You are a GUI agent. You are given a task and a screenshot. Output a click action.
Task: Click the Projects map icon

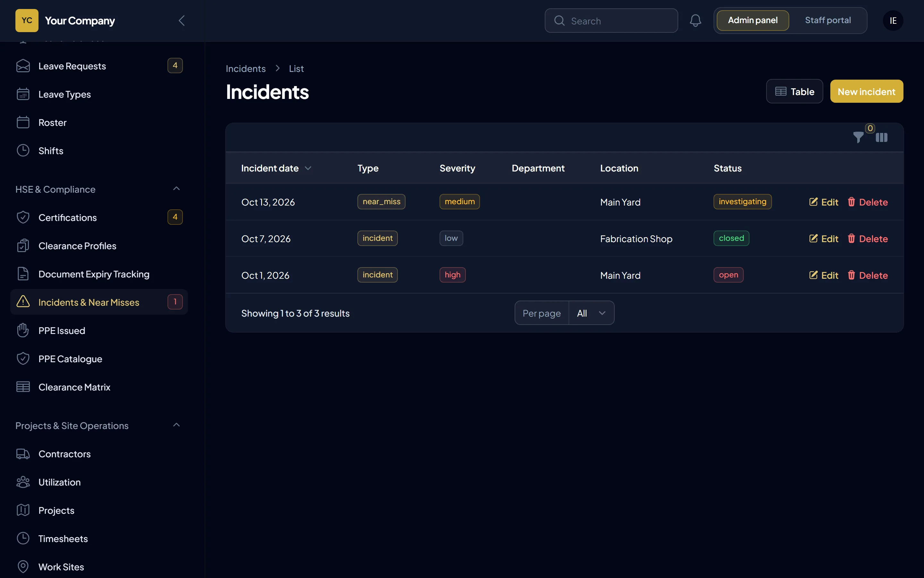pyautogui.click(x=23, y=510)
